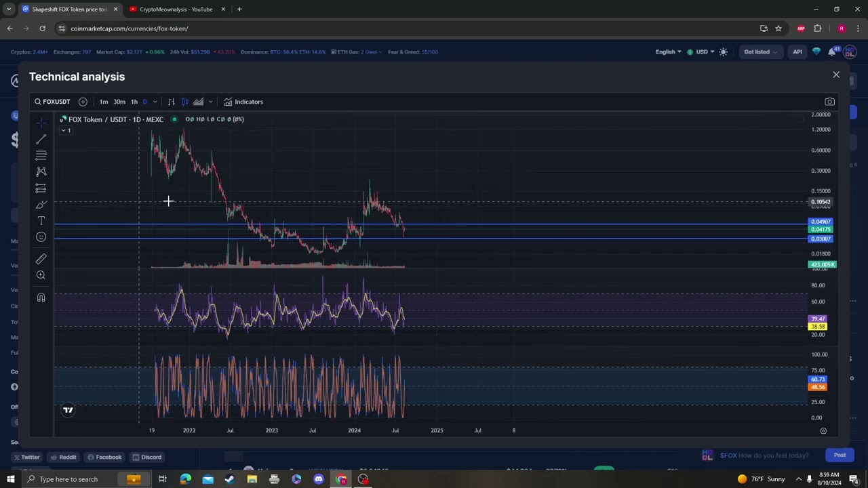Image resolution: width=868 pixels, height=488 pixels.
Task: Search symbol FOXUSDT
Action: click(x=53, y=102)
